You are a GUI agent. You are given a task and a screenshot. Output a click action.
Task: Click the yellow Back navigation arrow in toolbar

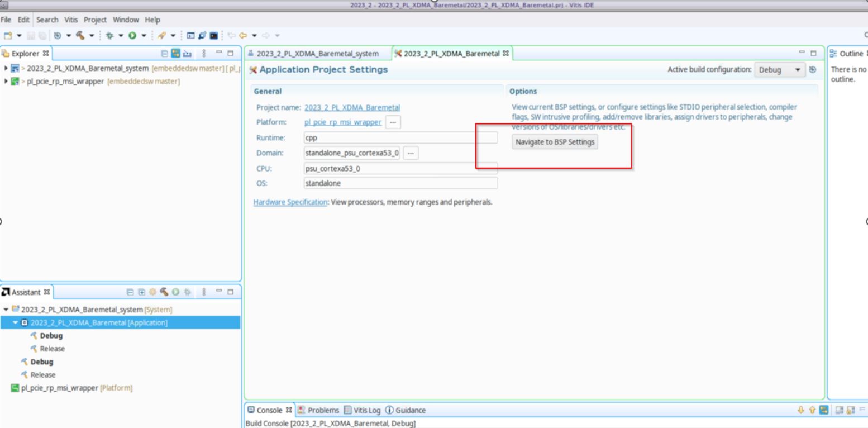click(x=243, y=35)
